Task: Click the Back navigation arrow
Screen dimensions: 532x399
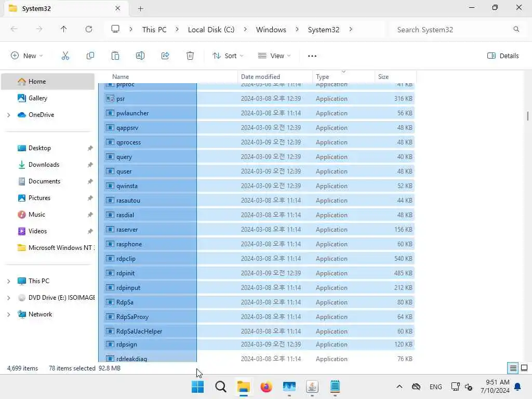Action: coord(14,29)
